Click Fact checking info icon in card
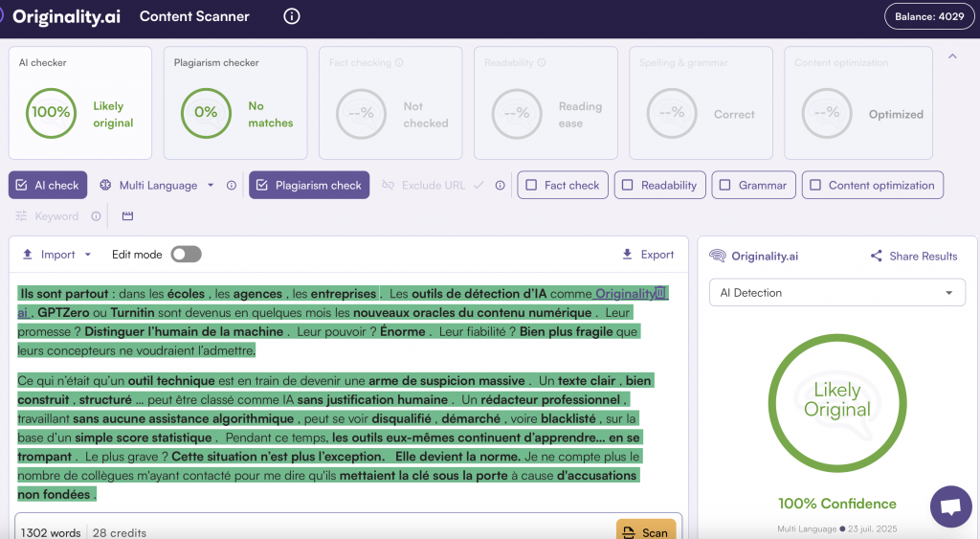 399,62
